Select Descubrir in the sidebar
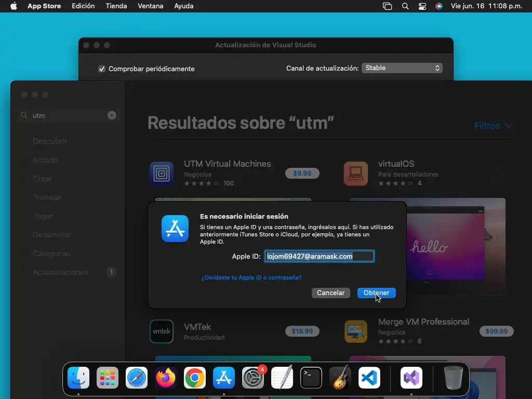This screenshot has height=399, width=532. pos(50,141)
